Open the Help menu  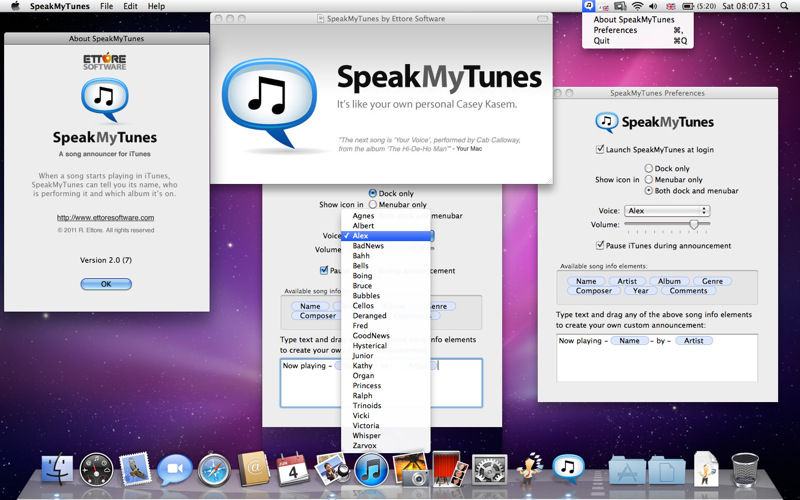(156, 6)
